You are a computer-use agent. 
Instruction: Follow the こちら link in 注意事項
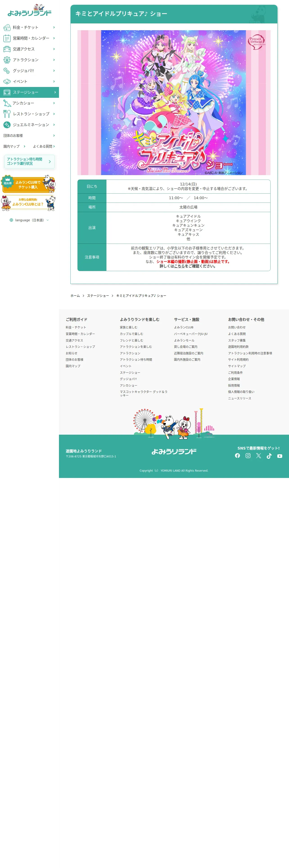(x=179, y=266)
